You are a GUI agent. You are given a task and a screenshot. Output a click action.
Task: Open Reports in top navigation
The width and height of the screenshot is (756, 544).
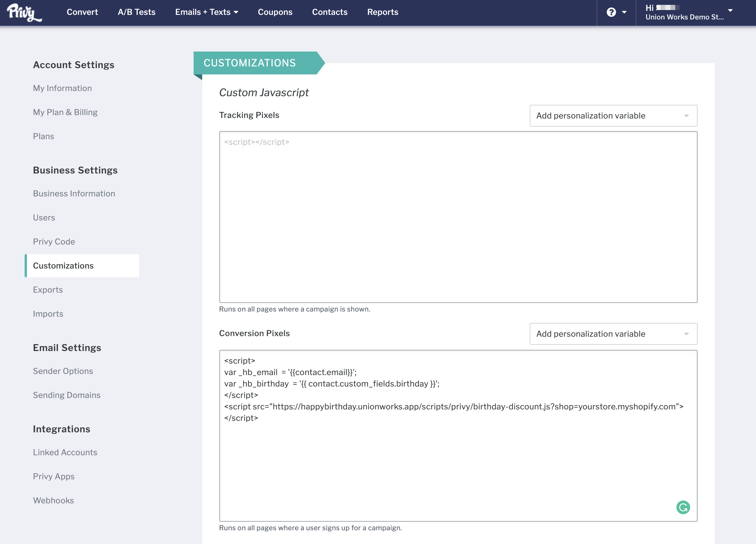pyautogui.click(x=383, y=12)
